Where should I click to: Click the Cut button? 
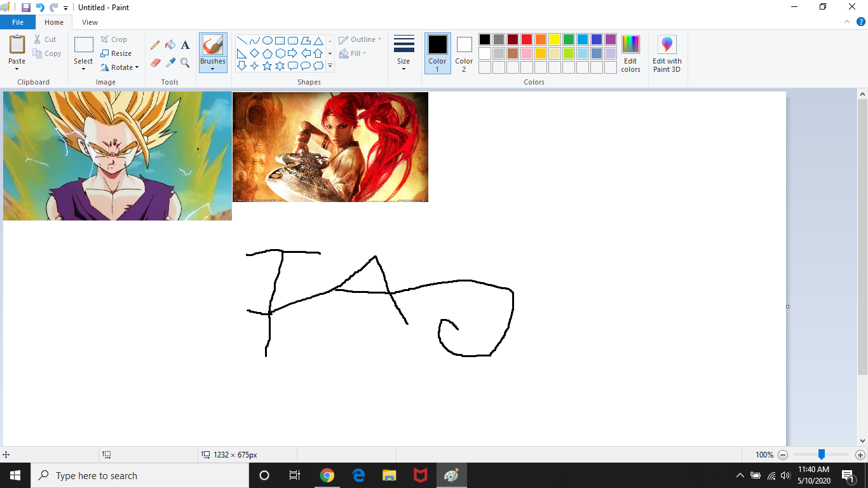coord(45,39)
